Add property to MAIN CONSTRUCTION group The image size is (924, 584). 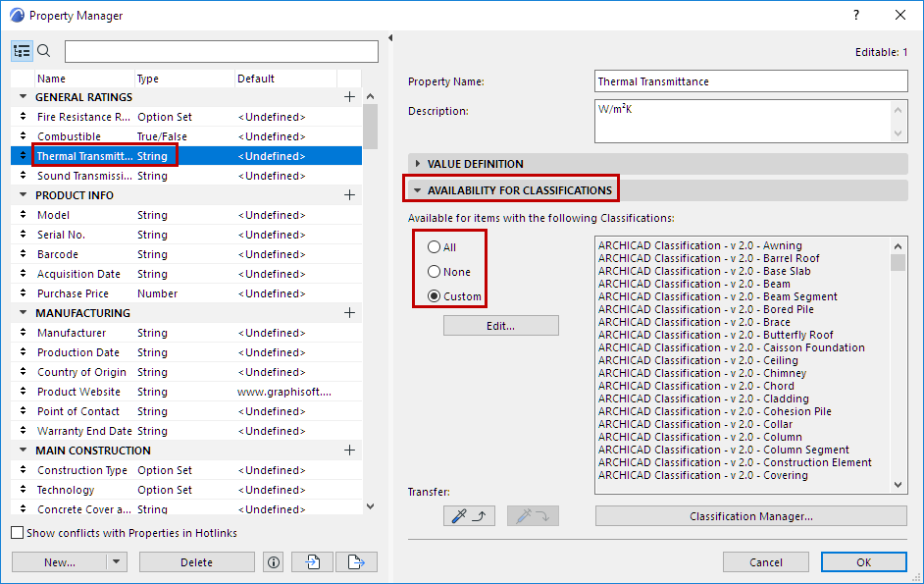[x=349, y=451]
